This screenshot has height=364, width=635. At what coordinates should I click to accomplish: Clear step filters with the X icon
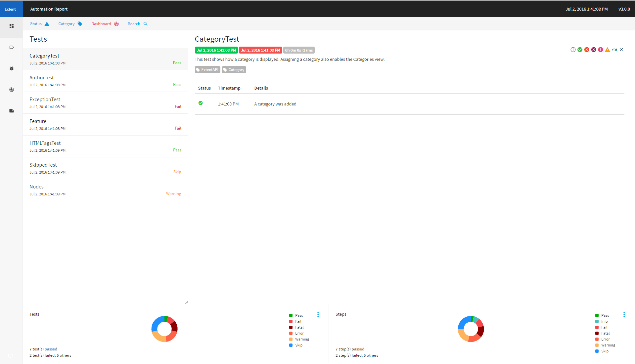[x=621, y=50]
